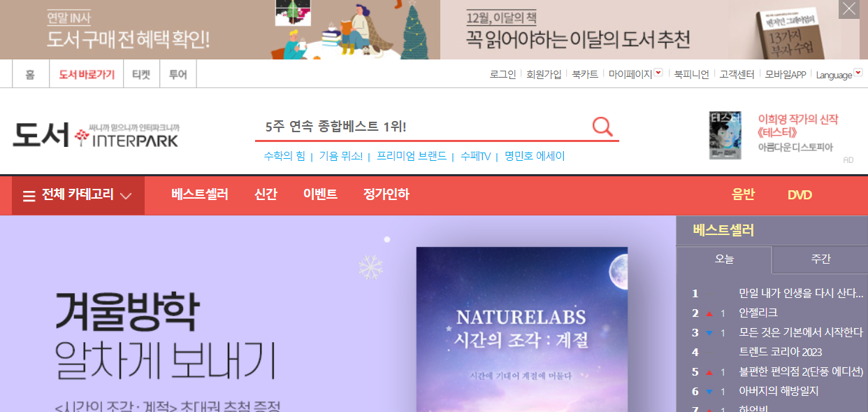
Task: Select the 오늘 bestseller tab
Action: point(724,259)
